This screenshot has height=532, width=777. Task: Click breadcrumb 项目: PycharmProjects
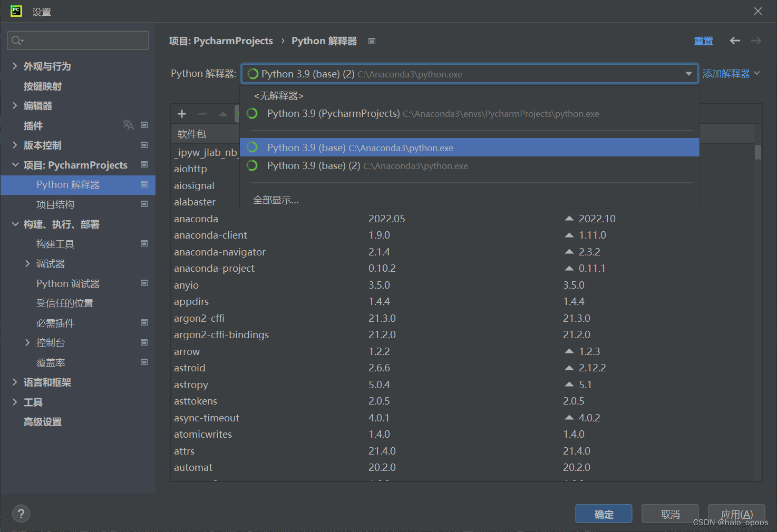(x=221, y=41)
